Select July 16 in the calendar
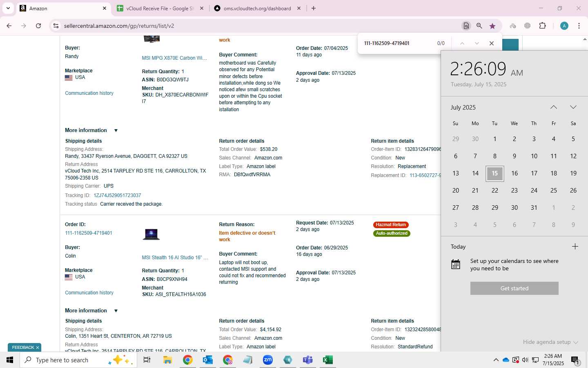588x368 pixels. [x=514, y=173]
